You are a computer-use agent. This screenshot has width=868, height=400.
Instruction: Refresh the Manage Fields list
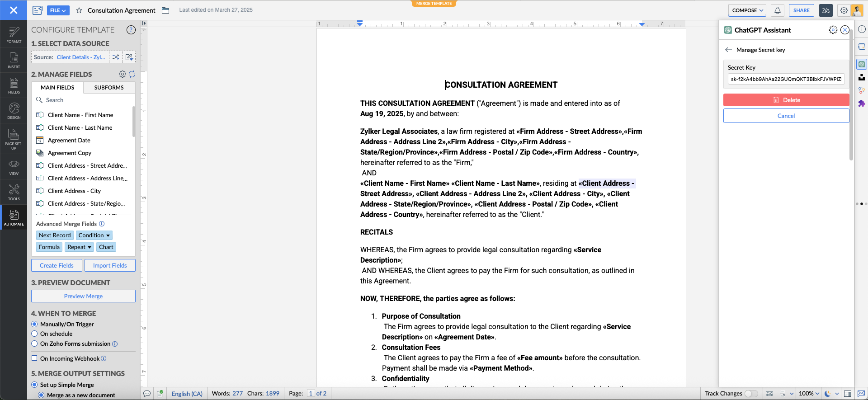coord(132,74)
